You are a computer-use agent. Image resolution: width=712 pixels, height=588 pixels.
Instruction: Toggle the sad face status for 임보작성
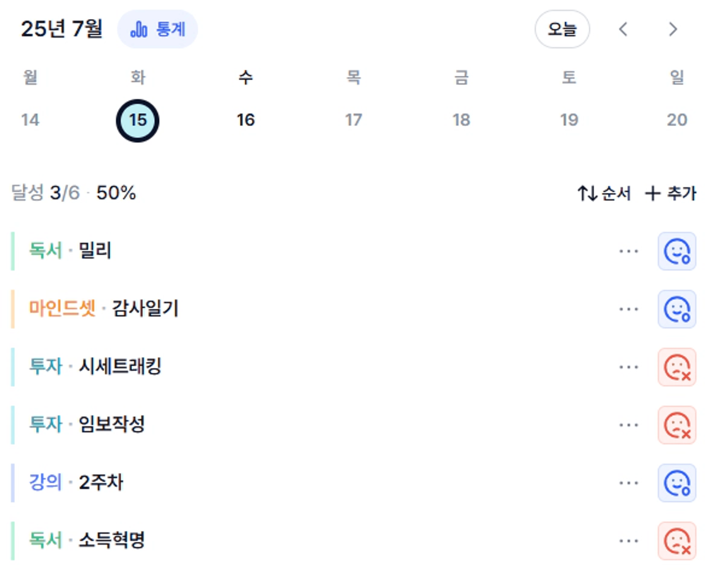click(677, 425)
